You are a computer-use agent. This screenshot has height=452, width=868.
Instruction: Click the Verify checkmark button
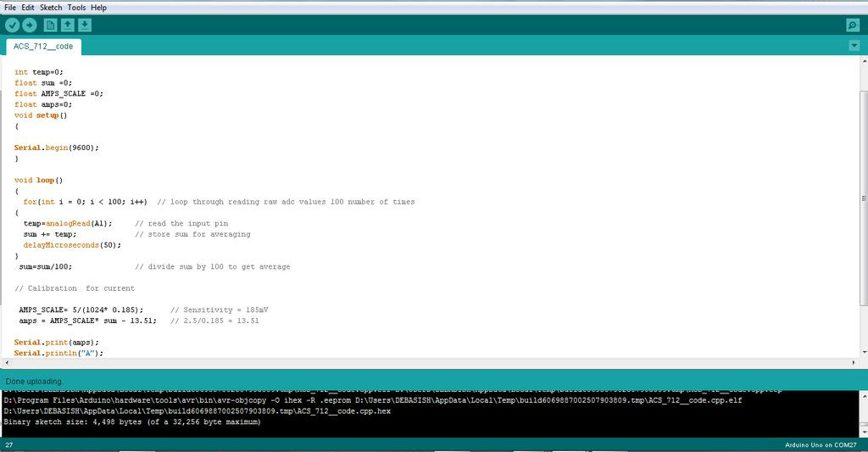click(x=12, y=25)
